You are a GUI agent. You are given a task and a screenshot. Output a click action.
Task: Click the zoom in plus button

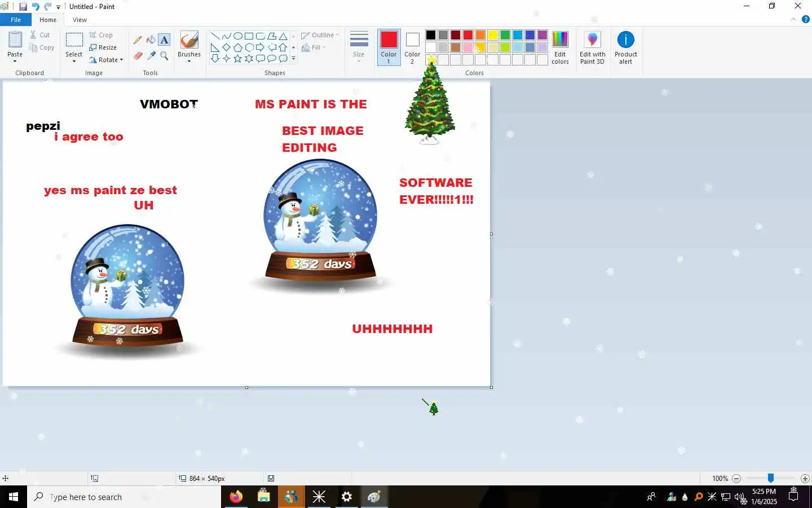pyautogui.click(x=805, y=479)
